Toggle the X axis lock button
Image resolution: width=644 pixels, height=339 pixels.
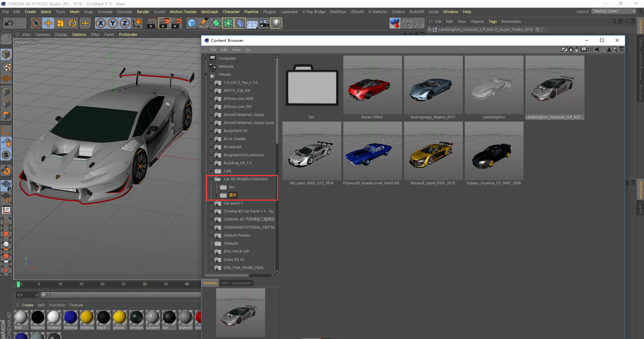click(x=100, y=23)
